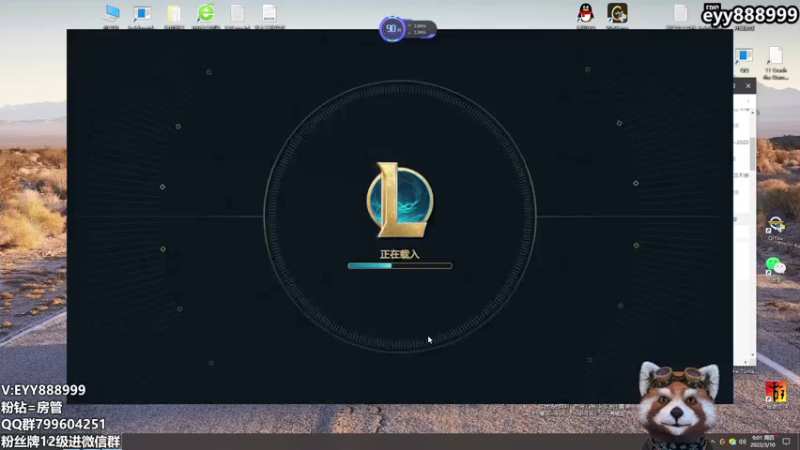The width and height of the screenshot is (800, 450).
Task: Click the Sogou input tray icon
Action: tap(722, 442)
